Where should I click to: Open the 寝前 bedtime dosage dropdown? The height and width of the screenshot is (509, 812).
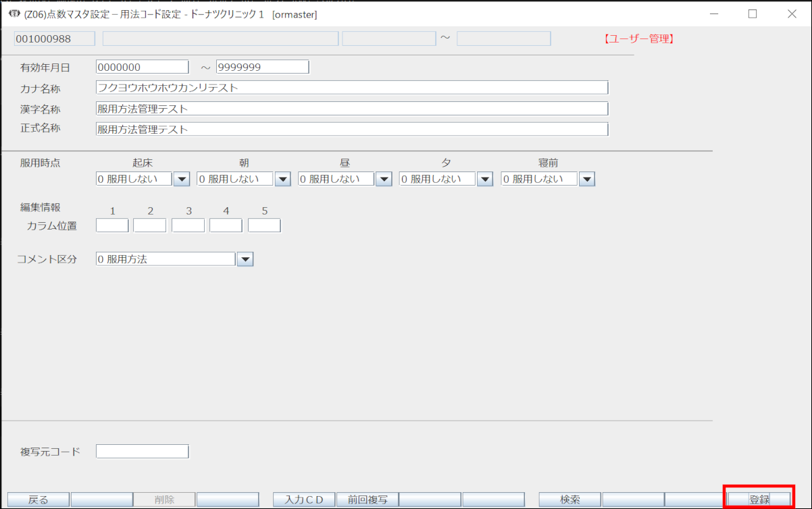coord(586,180)
